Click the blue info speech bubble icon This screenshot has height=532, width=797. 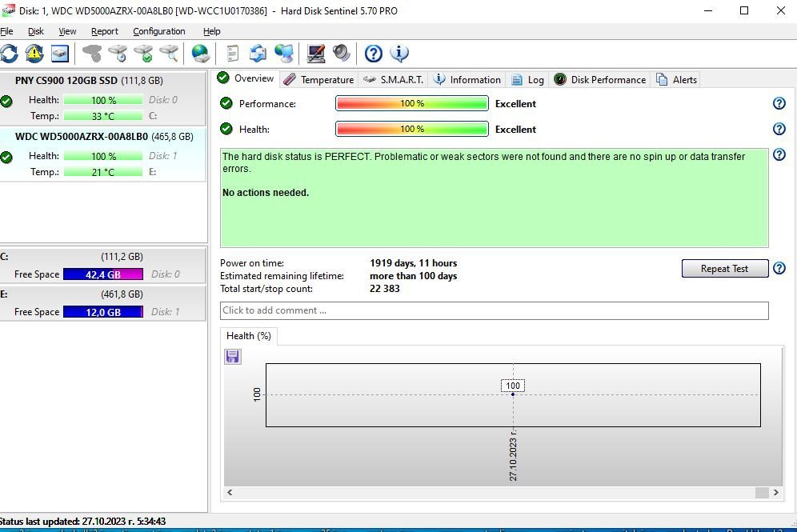pyautogui.click(x=398, y=54)
